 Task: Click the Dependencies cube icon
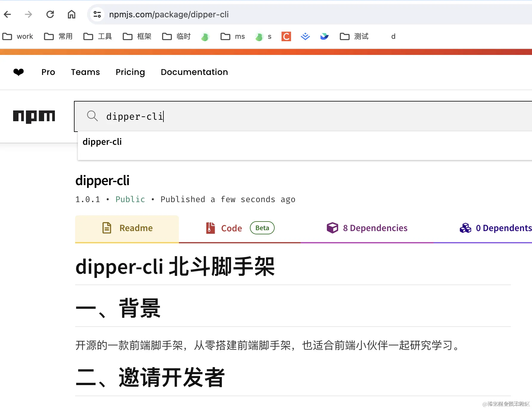click(332, 227)
